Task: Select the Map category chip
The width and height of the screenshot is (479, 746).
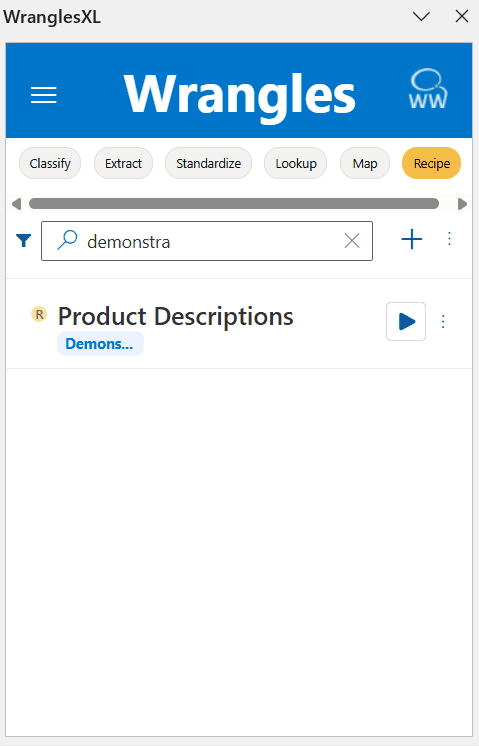Action: click(365, 163)
